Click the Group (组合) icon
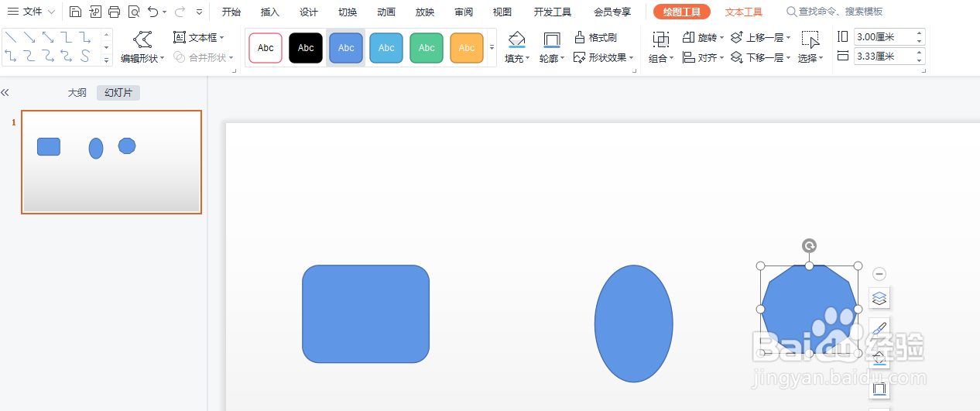980x411 pixels. pos(660,39)
